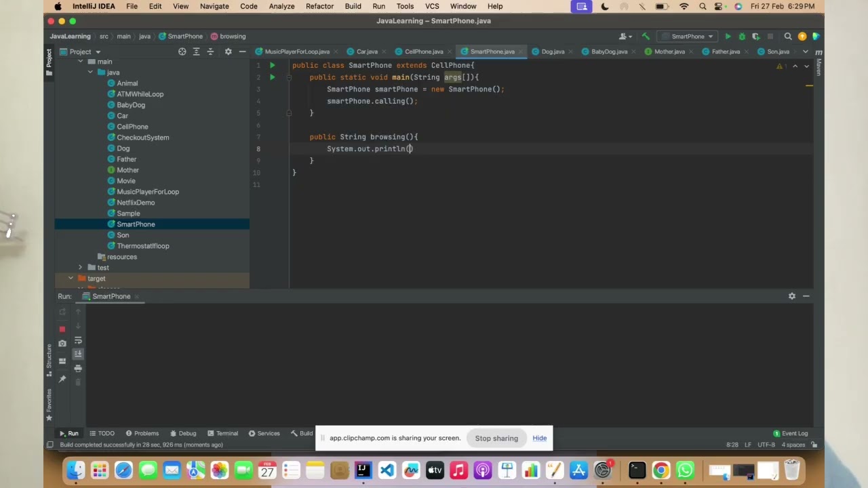
Task: Click Collapse All in Project panel
Action: point(210,52)
